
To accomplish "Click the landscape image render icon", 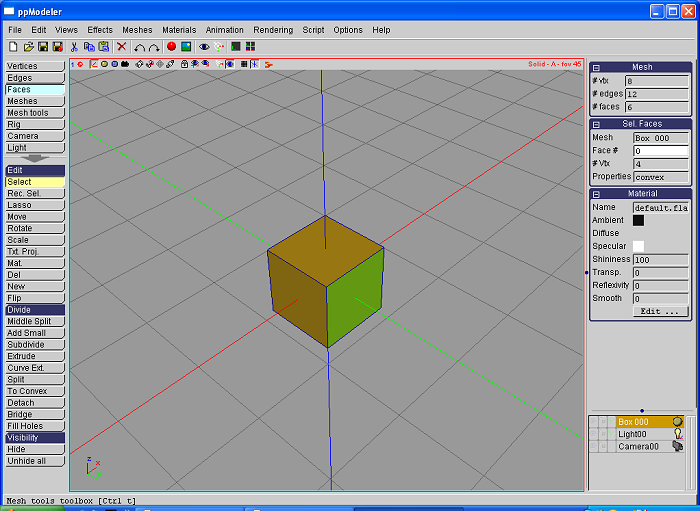I will [186, 46].
